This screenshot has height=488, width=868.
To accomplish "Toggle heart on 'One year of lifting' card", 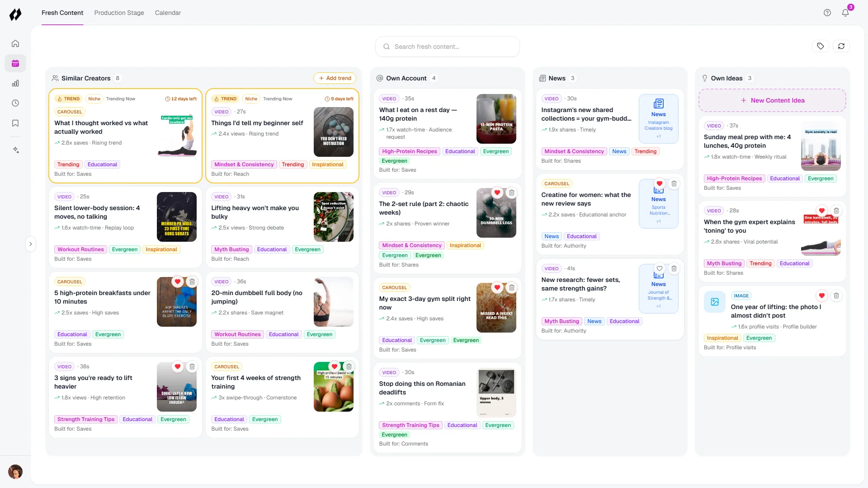I will pyautogui.click(x=822, y=296).
